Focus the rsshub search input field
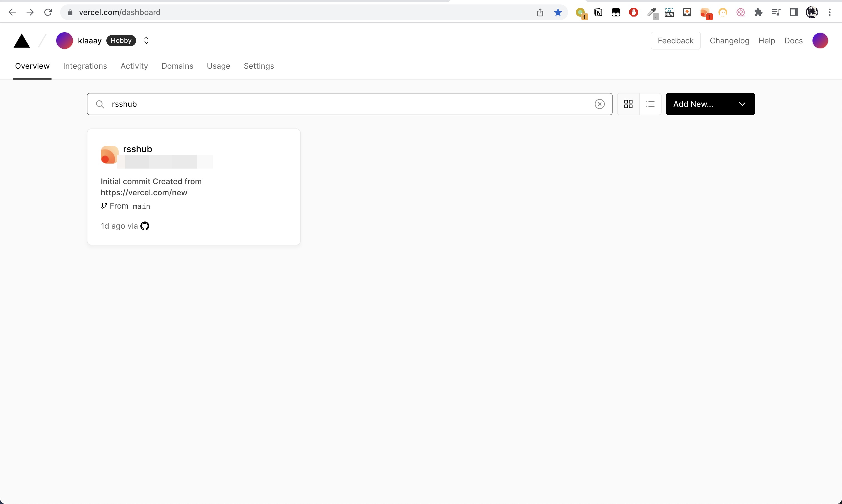 [x=347, y=104]
